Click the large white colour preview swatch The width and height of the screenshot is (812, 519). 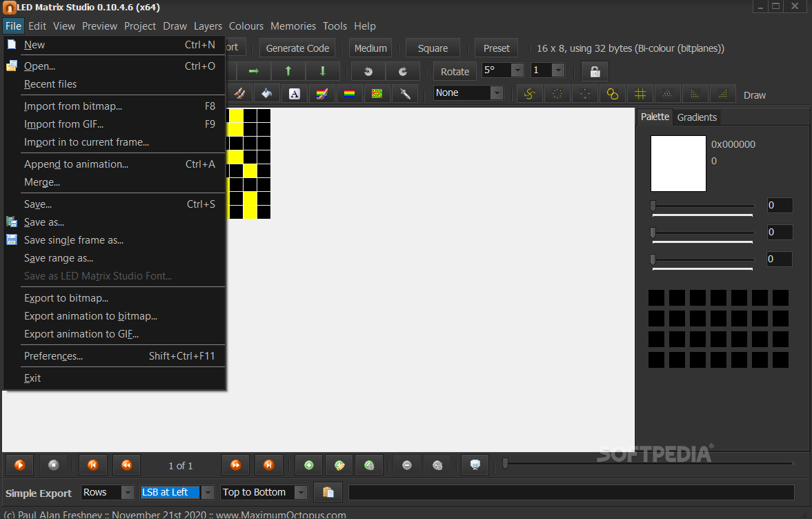pyautogui.click(x=678, y=164)
